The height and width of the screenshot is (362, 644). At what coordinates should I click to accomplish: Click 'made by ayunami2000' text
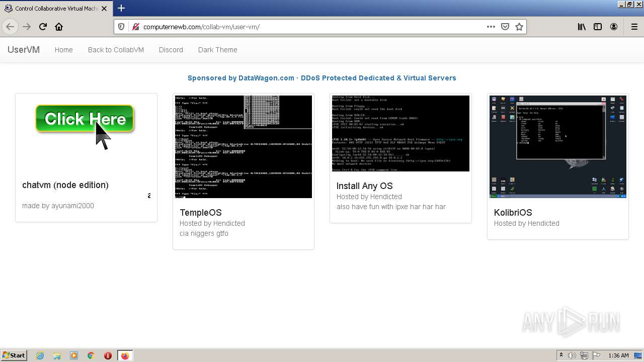coord(58,206)
